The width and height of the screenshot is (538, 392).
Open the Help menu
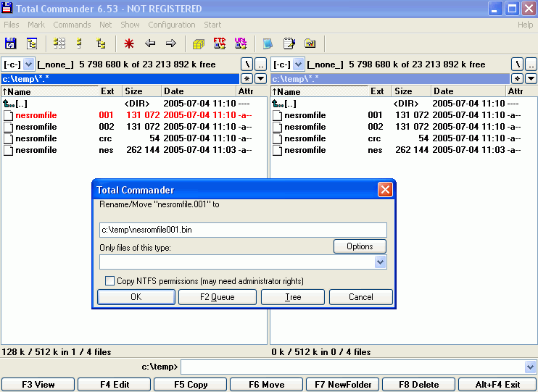(x=525, y=25)
